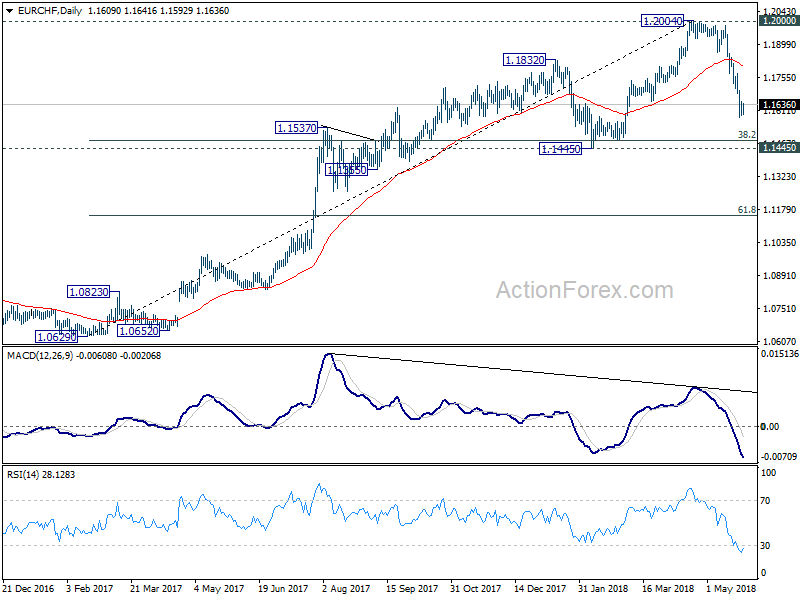
Task: Select the 1.15370 price label
Action: pos(296,128)
